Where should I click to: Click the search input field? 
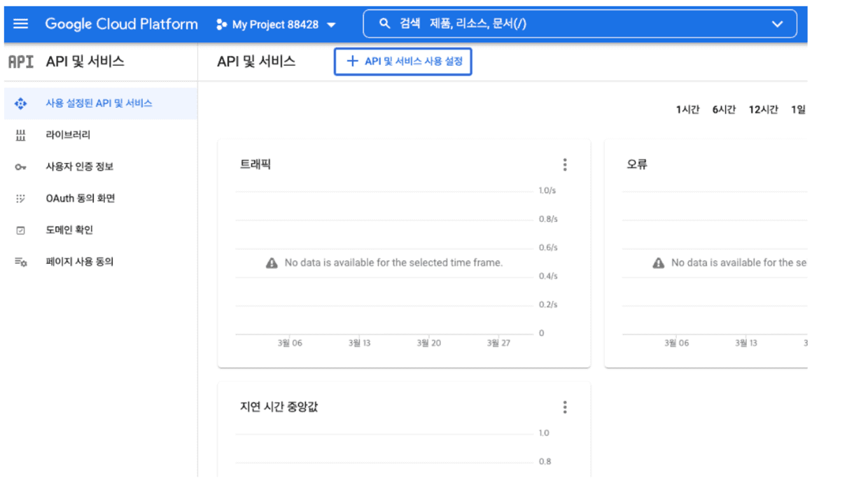click(x=580, y=24)
